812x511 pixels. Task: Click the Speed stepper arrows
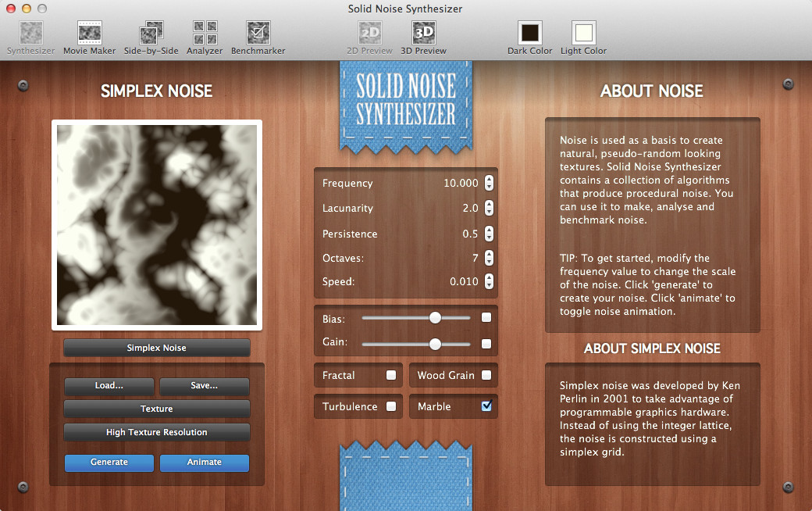489,281
